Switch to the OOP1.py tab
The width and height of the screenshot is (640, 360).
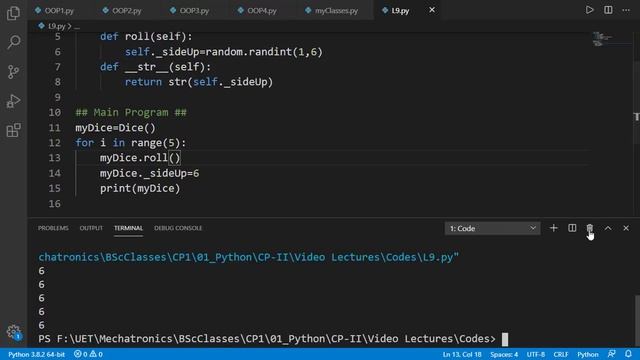pos(54,11)
